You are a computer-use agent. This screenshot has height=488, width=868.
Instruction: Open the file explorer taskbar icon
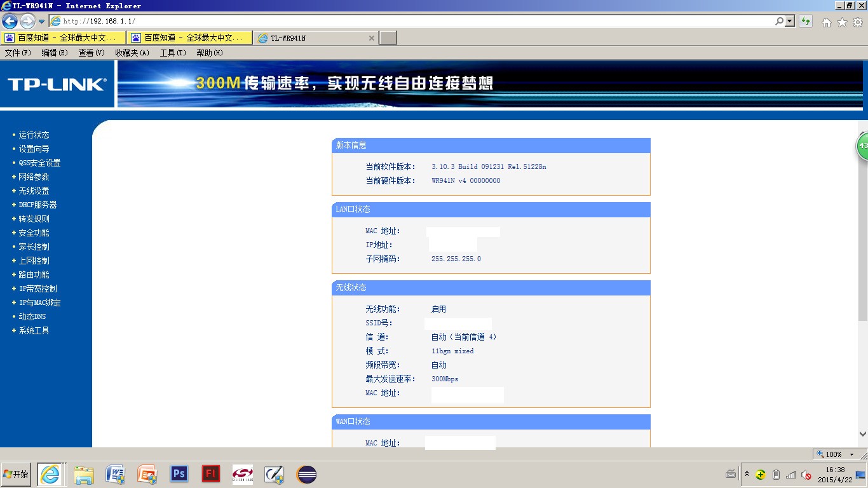click(84, 474)
